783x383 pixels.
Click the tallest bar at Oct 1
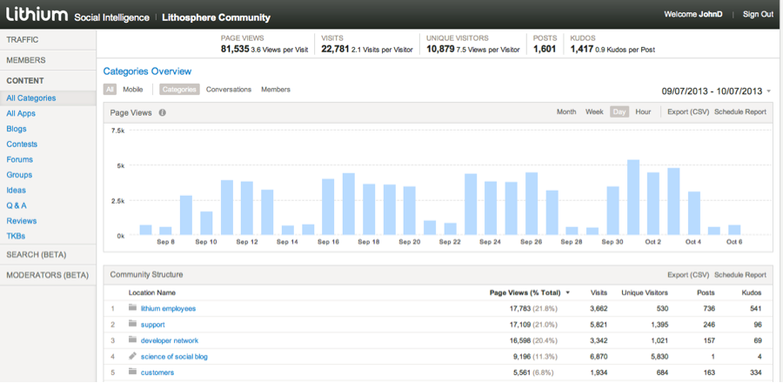(x=633, y=197)
